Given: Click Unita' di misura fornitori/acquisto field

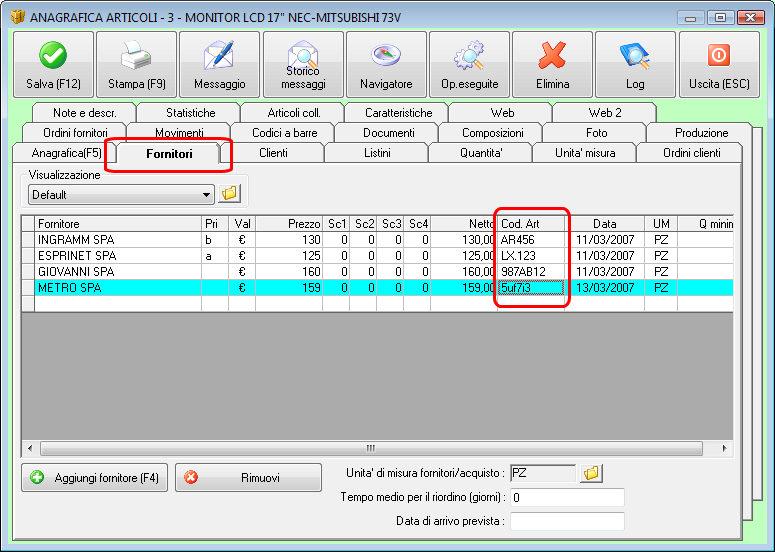Looking at the screenshot, I should [543, 473].
